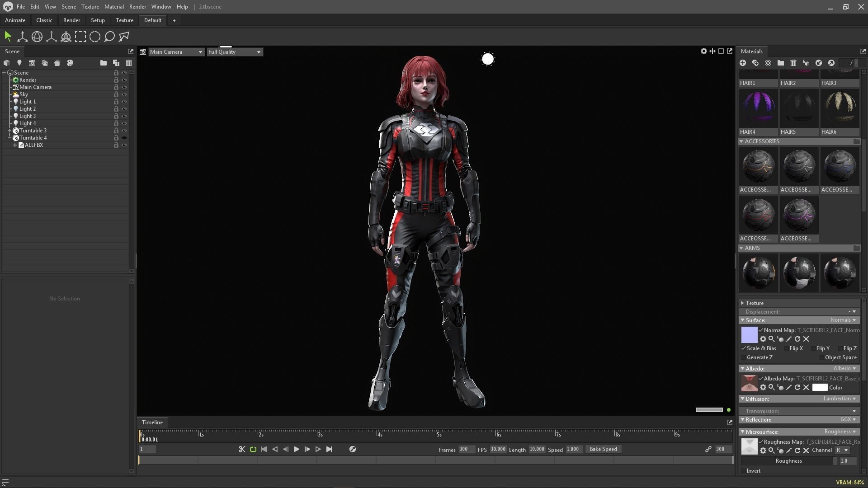Clear the Albedo Map texture
The image size is (868, 488).
pos(806,387)
